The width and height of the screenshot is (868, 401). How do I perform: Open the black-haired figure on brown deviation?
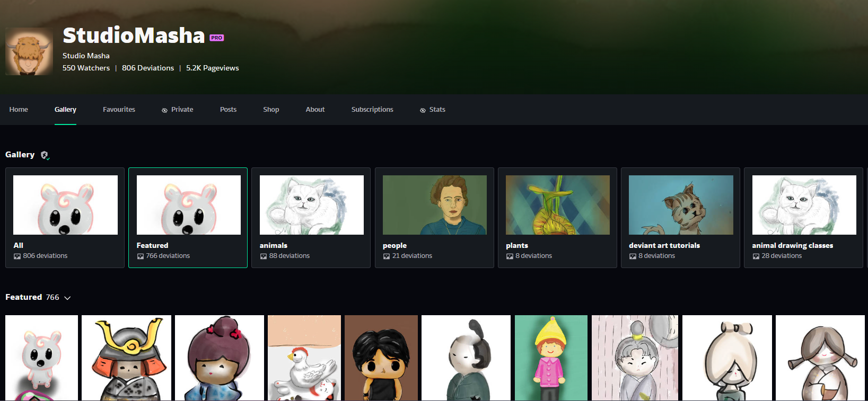[381, 358]
